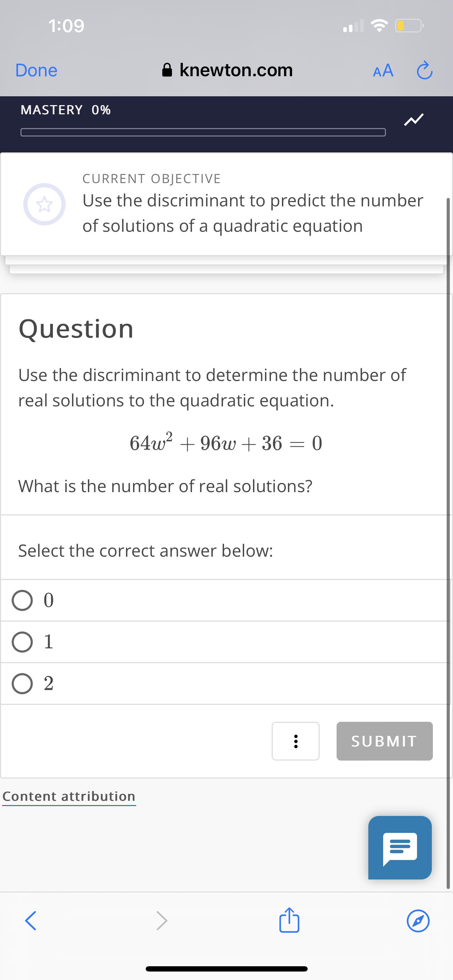453x980 pixels.
Task: Tap the Current Objective card
Action: [226, 204]
